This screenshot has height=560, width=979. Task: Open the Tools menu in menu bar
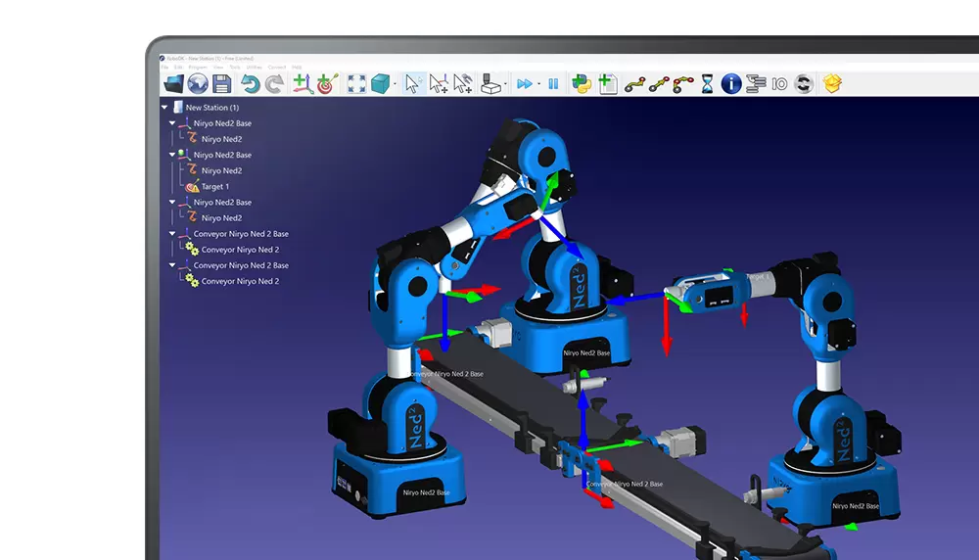[x=235, y=67]
